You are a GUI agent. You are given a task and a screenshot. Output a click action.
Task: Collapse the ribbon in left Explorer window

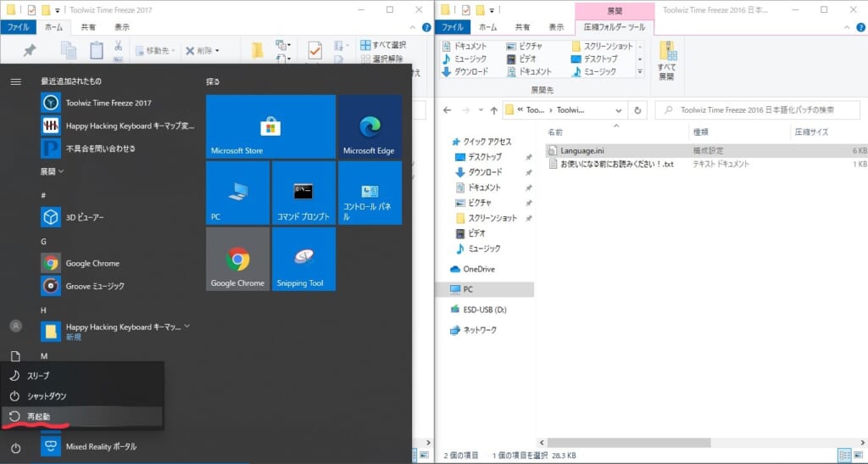(x=413, y=27)
